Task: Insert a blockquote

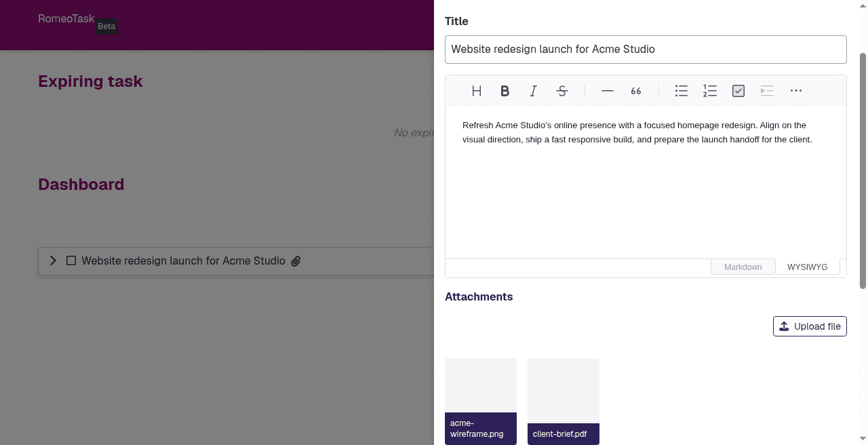Action: click(x=636, y=91)
